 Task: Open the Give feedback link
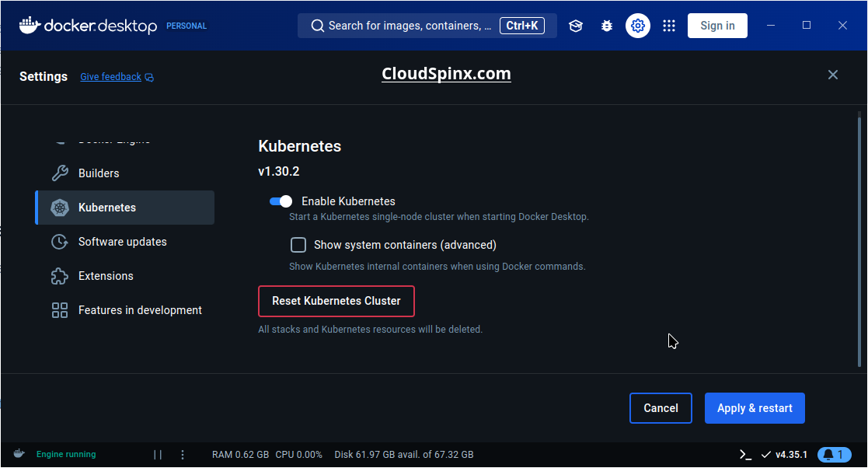(x=110, y=76)
